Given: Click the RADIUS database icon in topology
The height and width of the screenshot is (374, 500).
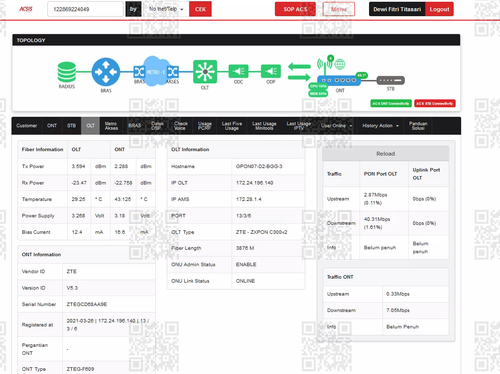Looking at the screenshot, I should click(x=67, y=72).
